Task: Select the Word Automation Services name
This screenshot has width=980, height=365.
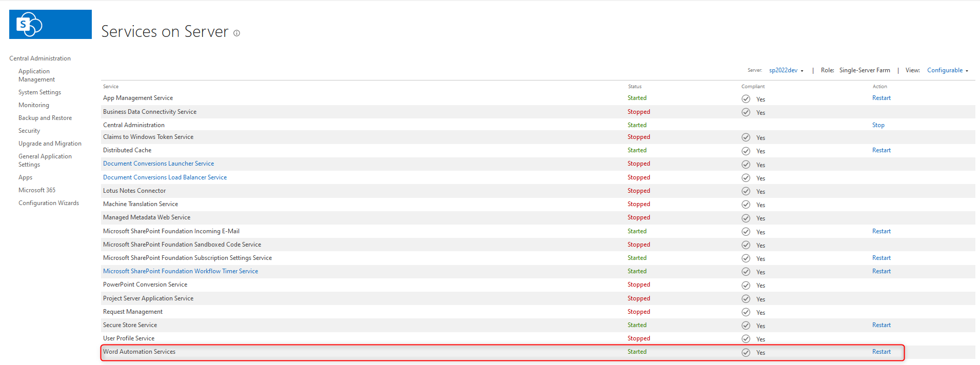Action: (139, 352)
